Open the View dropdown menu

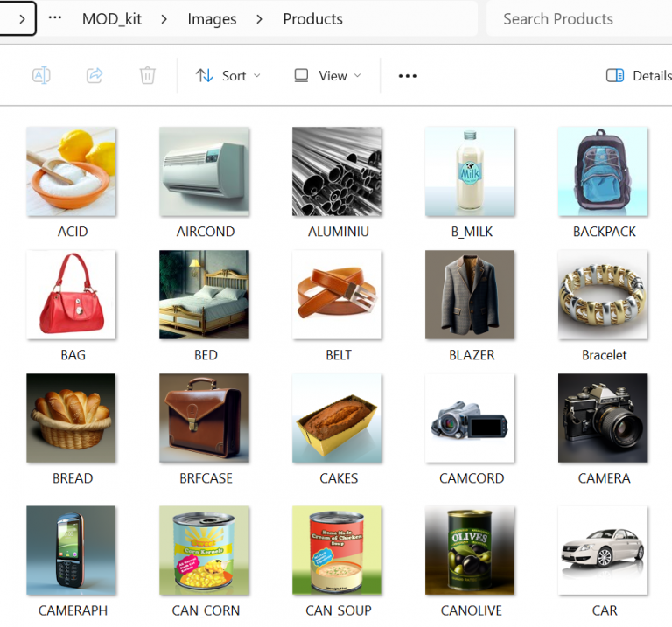tap(327, 76)
